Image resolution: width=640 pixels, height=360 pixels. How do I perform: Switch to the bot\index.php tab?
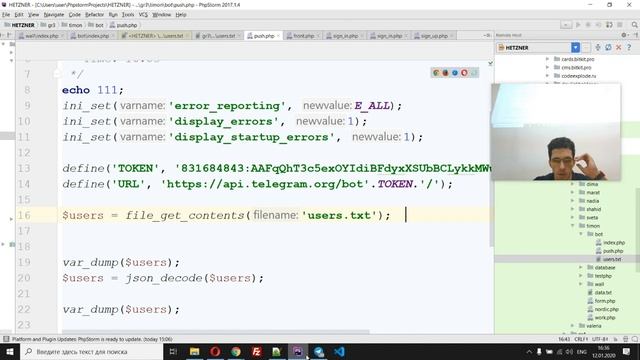pos(90,36)
